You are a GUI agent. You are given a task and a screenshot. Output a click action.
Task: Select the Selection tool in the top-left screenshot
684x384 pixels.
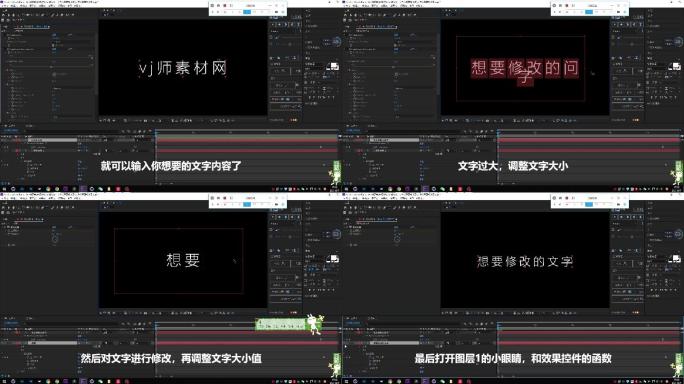(3, 15)
